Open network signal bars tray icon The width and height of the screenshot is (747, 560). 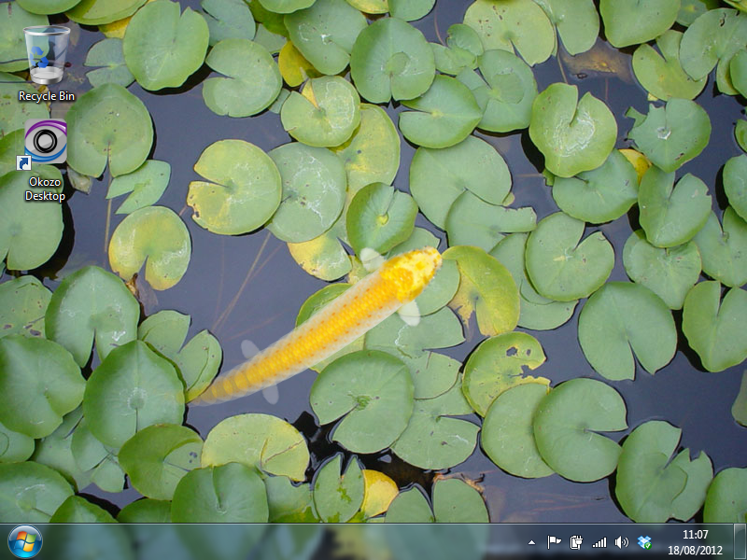599,542
